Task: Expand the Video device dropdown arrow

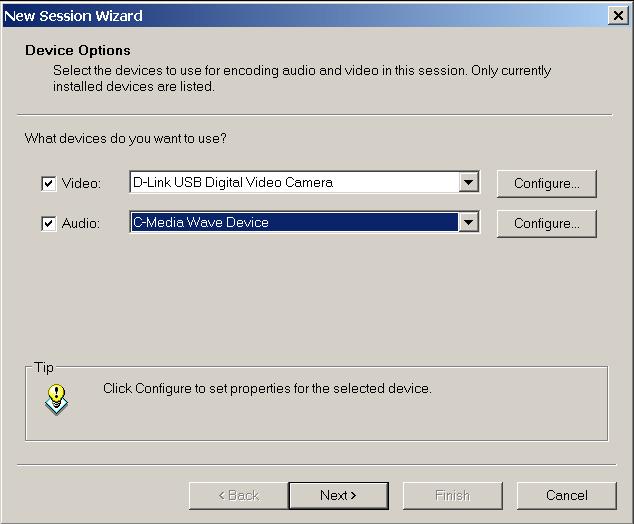Action: click(x=468, y=183)
